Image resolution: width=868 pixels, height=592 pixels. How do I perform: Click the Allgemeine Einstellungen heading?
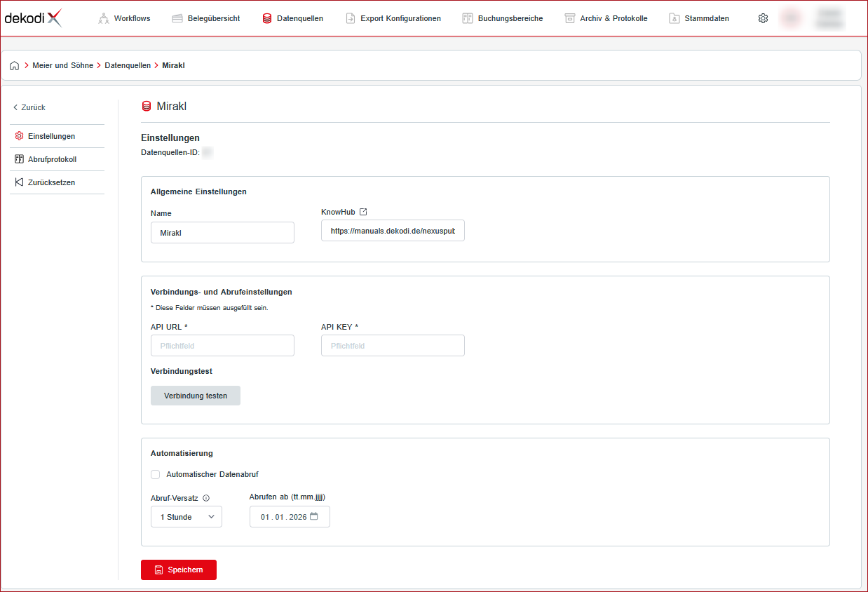click(198, 191)
